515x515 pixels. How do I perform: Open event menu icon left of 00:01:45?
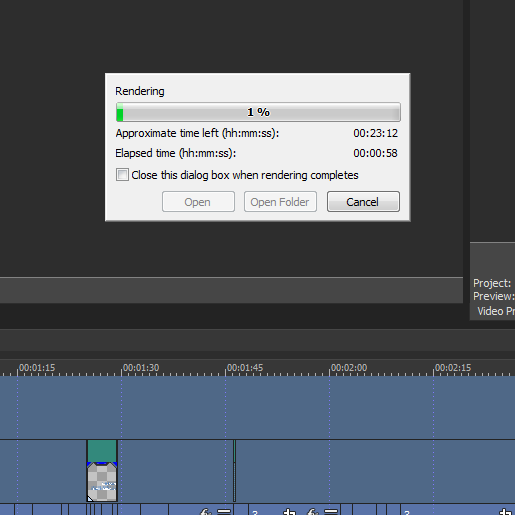coord(224,512)
